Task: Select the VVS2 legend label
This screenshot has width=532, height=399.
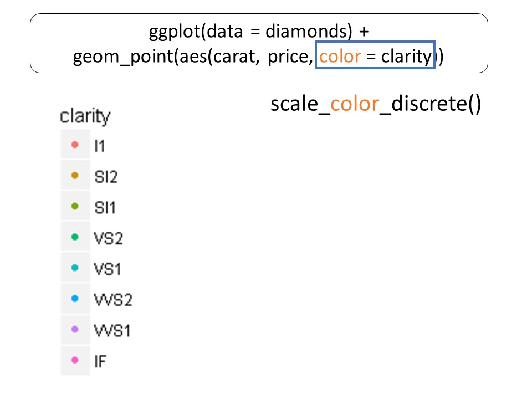Action: [x=113, y=300]
